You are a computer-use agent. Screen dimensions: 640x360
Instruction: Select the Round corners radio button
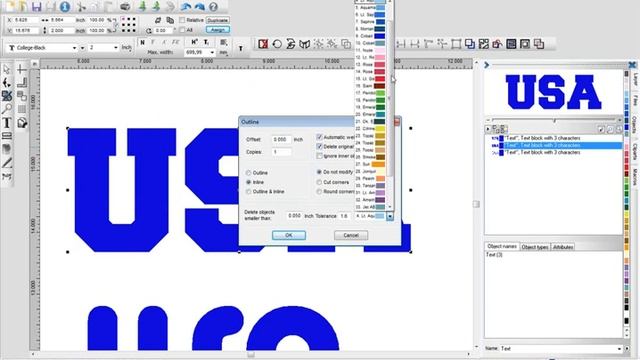pyautogui.click(x=319, y=191)
